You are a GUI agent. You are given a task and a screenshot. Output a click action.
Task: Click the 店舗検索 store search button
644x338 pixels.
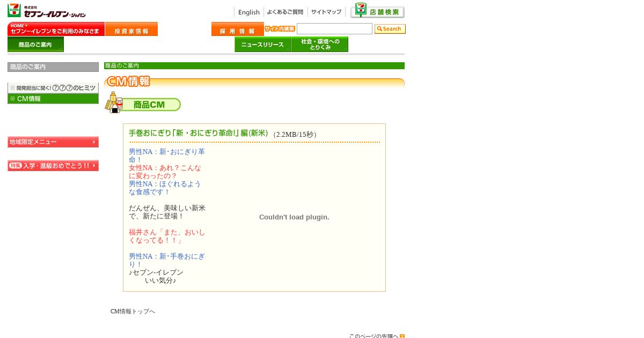377,11
